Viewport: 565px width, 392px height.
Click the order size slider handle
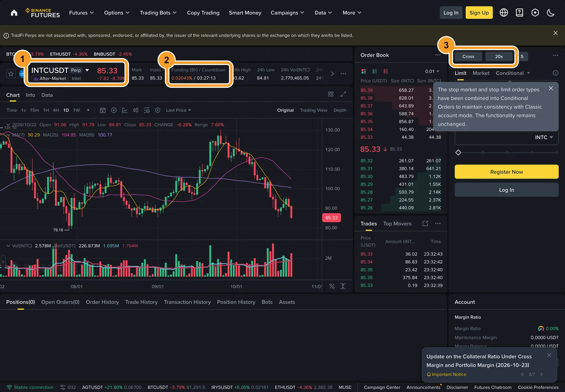click(458, 152)
